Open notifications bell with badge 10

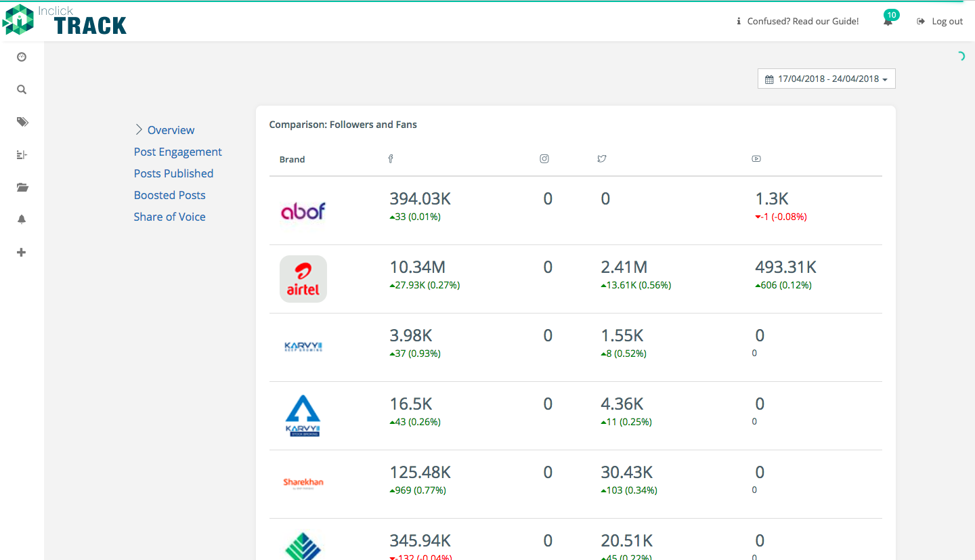point(888,20)
